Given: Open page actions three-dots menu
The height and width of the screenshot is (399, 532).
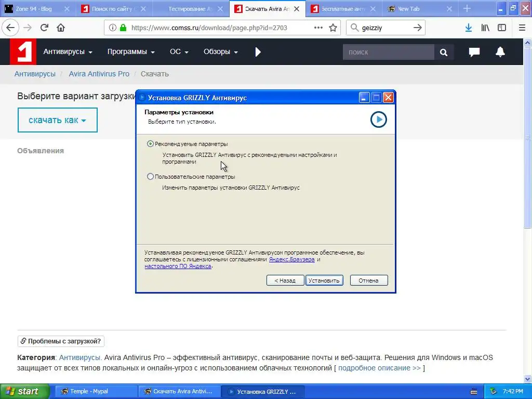Looking at the screenshot, I should (318, 28).
